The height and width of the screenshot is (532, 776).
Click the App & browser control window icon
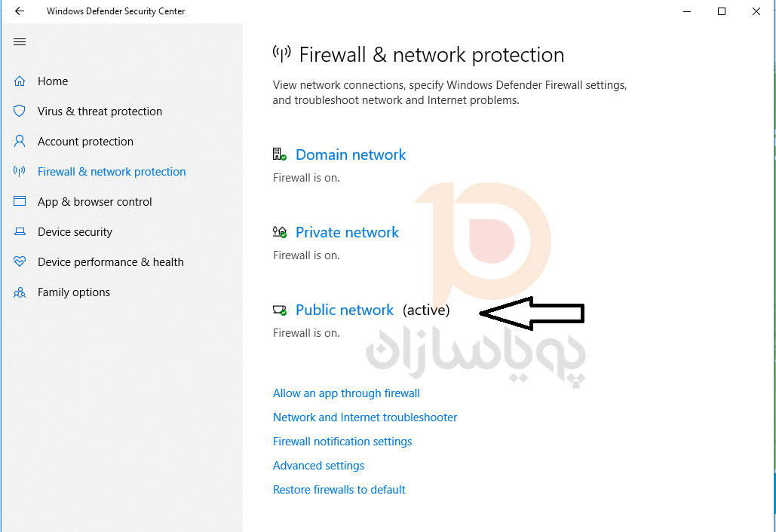(20, 201)
